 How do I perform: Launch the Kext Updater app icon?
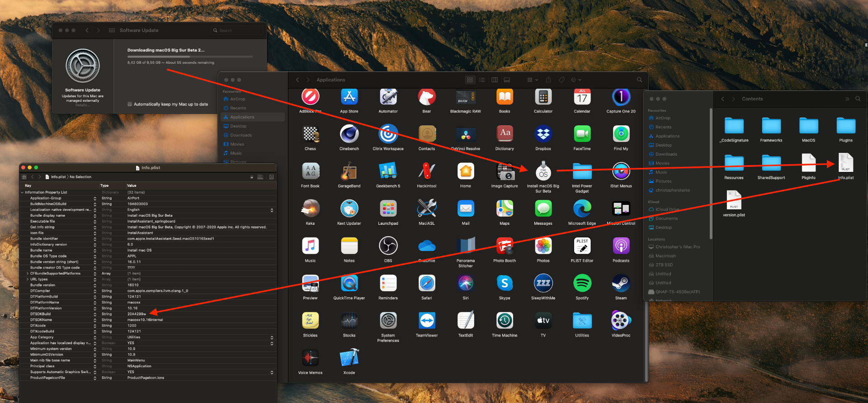pos(349,209)
